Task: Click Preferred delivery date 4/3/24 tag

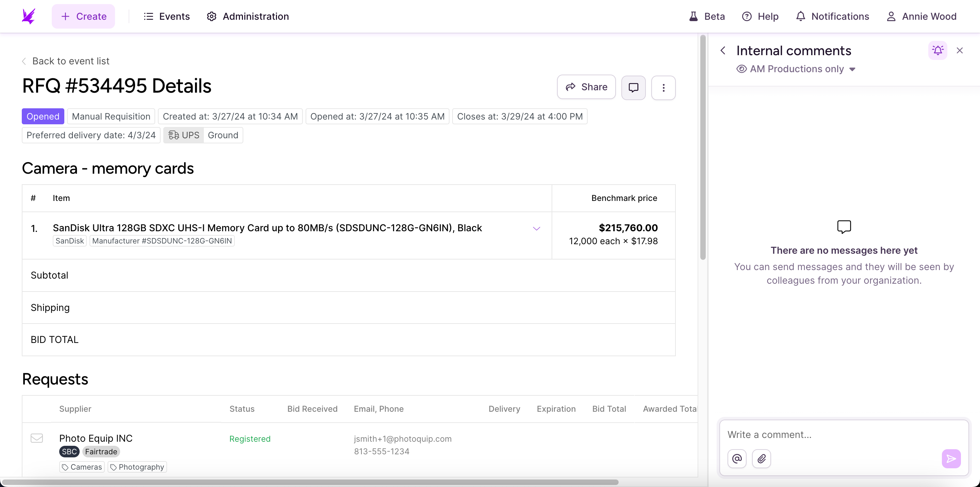Action: click(91, 135)
